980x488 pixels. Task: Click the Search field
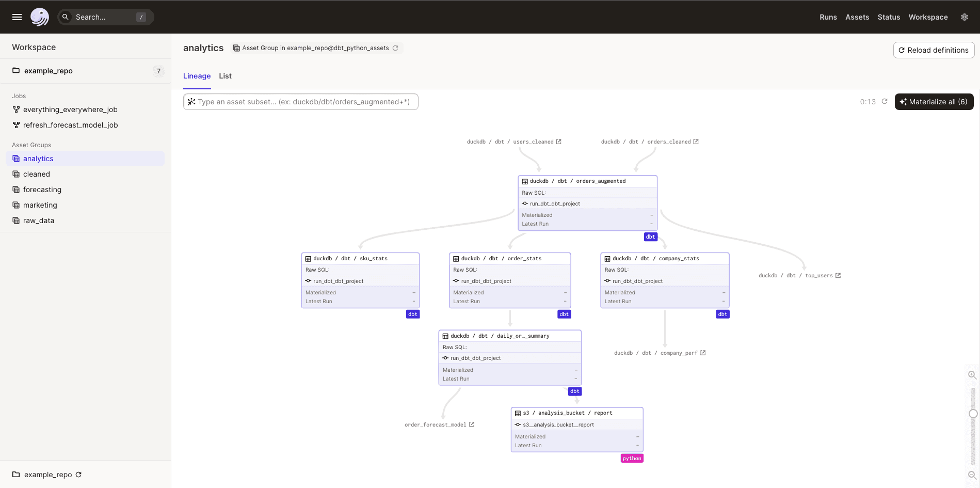(103, 17)
